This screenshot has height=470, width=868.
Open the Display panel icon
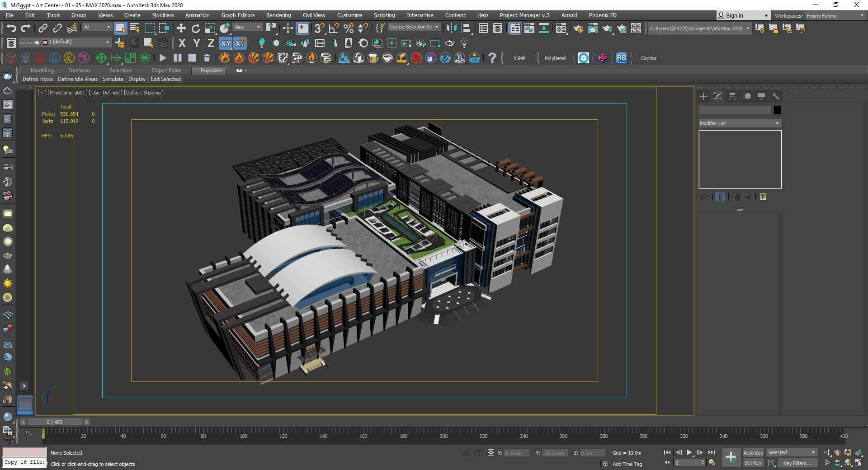[x=761, y=96]
